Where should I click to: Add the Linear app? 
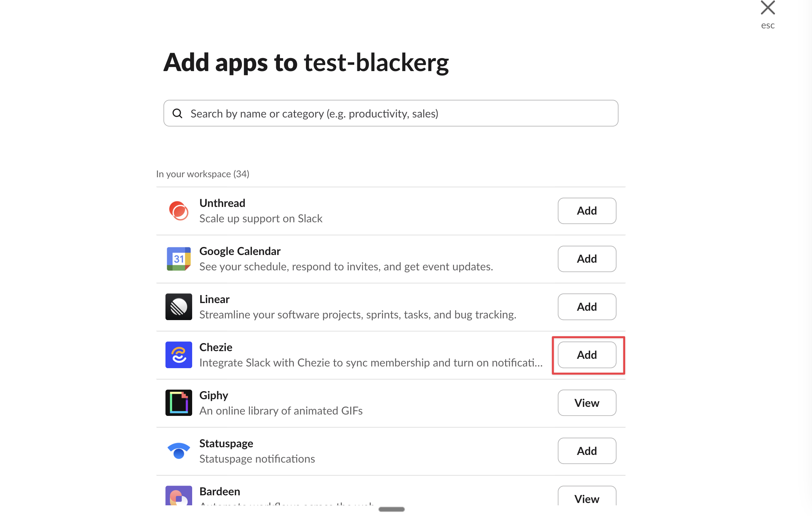pos(586,307)
